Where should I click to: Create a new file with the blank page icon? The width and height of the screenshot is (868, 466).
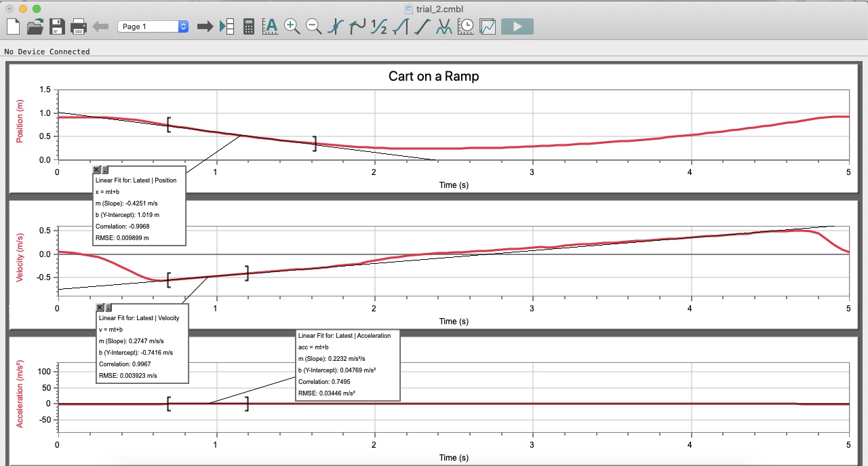point(14,26)
